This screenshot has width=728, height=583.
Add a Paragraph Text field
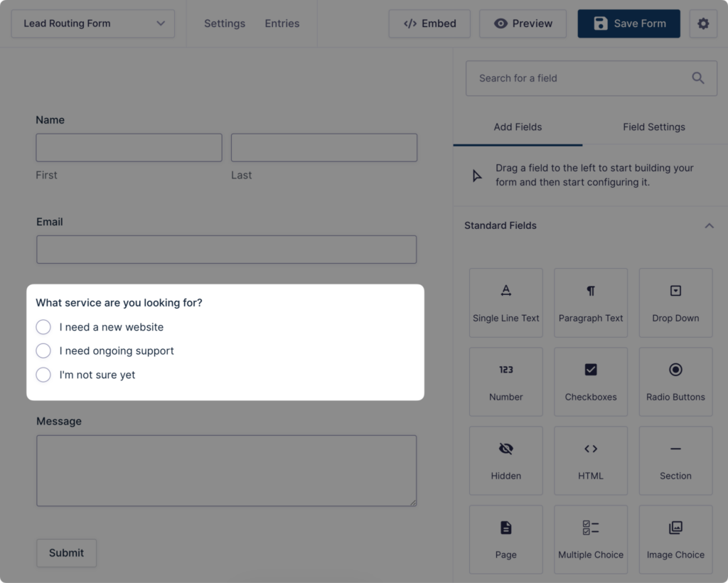point(591,303)
